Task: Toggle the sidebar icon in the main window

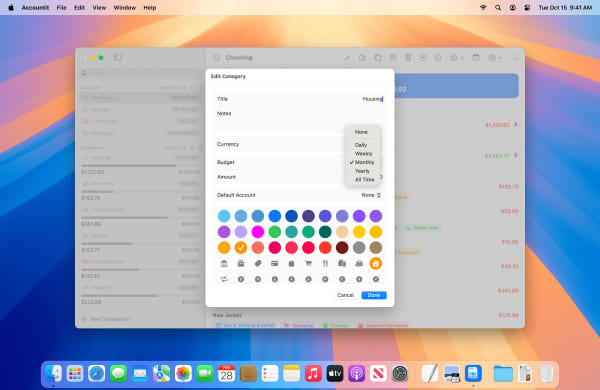Action: 117,58
